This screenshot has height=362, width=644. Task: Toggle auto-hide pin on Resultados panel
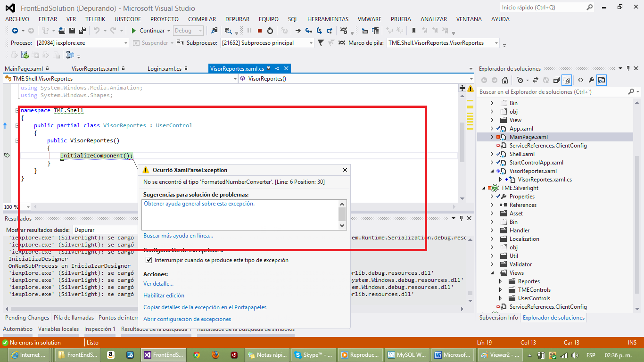461,218
